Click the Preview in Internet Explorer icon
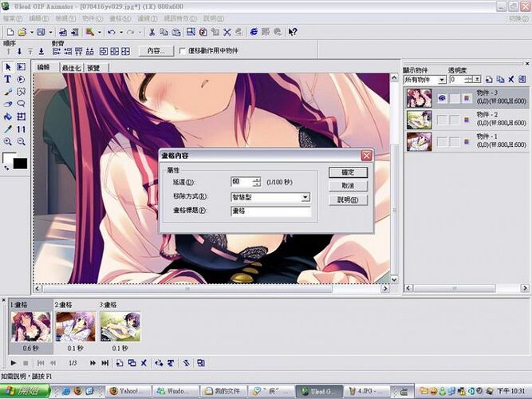 (254, 32)
